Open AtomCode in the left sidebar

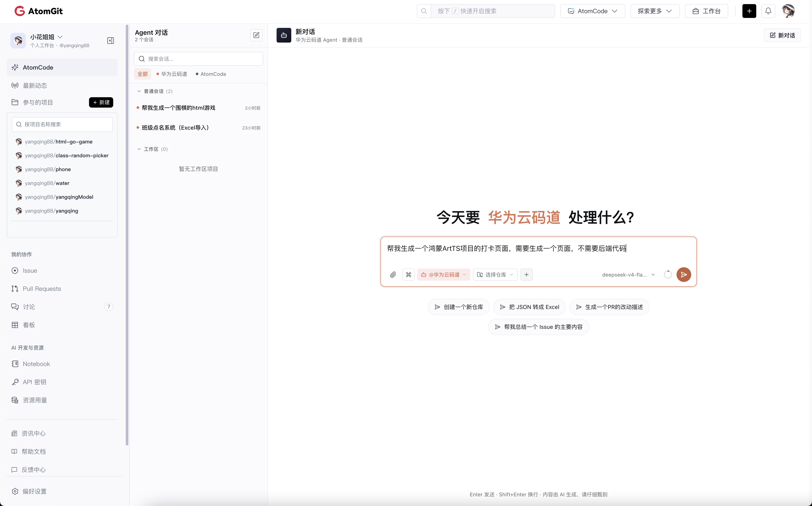click(62, 68)
